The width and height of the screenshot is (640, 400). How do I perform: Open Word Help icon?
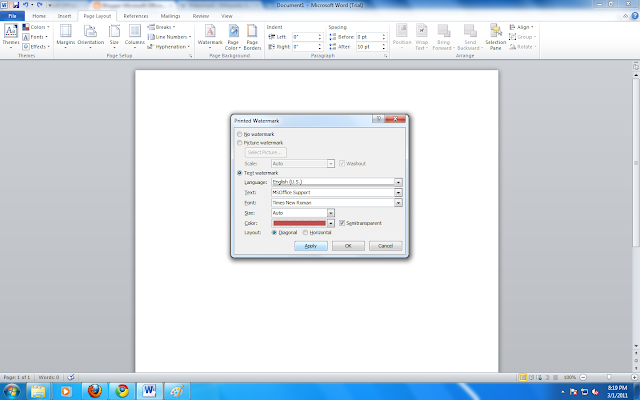pos(635,16)
